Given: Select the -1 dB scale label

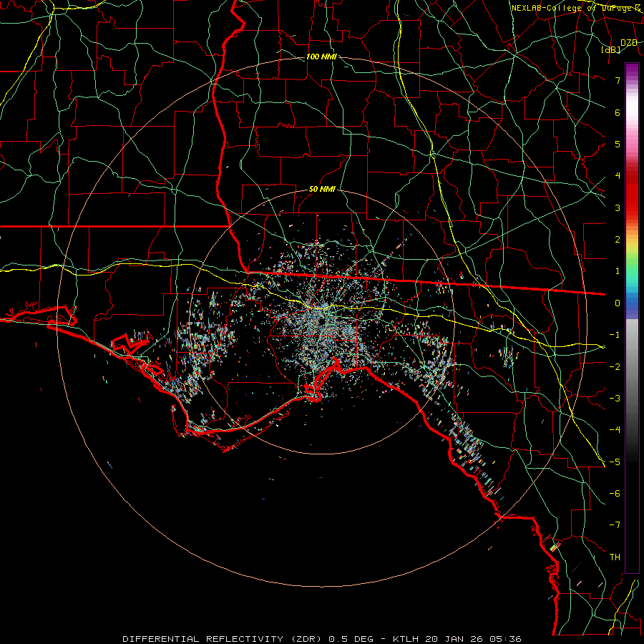Looking at the screenshot, I should click(x=615, y=335).
